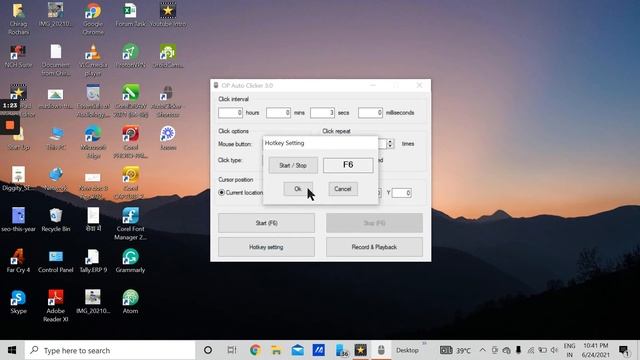The height and width of the screenshot is (360, 640).
Task: Open the clock showing 10:41 PM
Action: pyautogui.click(x=596, y=350)
